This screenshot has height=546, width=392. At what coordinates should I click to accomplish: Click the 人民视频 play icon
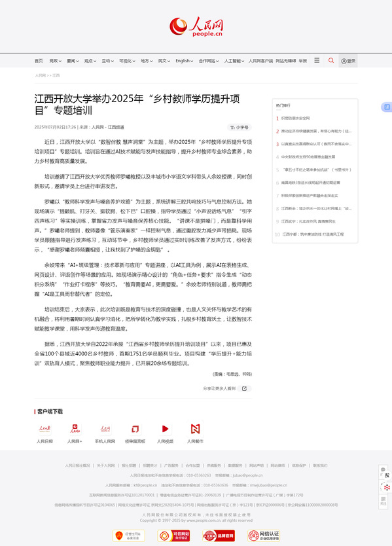165,429
